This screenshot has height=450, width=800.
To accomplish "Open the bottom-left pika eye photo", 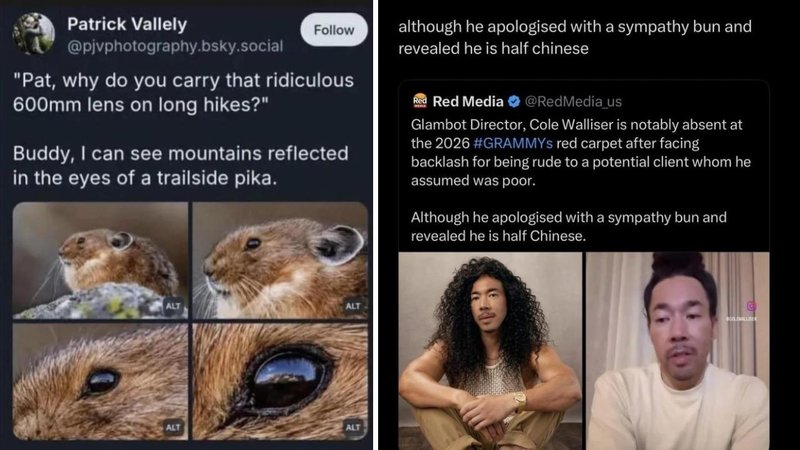I will pos(100,382).
